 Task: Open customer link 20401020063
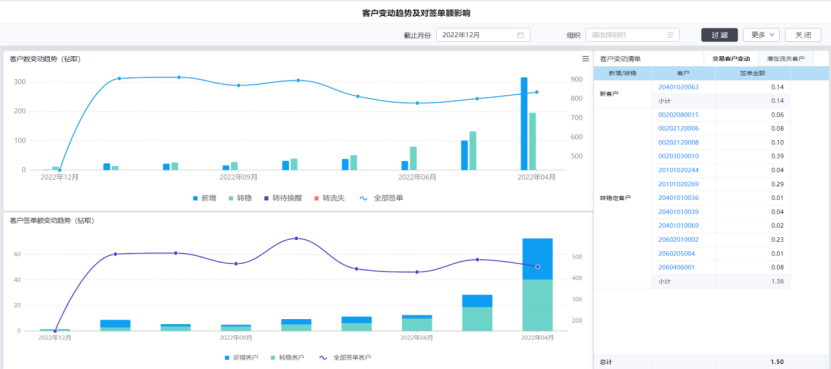(678, 87)
